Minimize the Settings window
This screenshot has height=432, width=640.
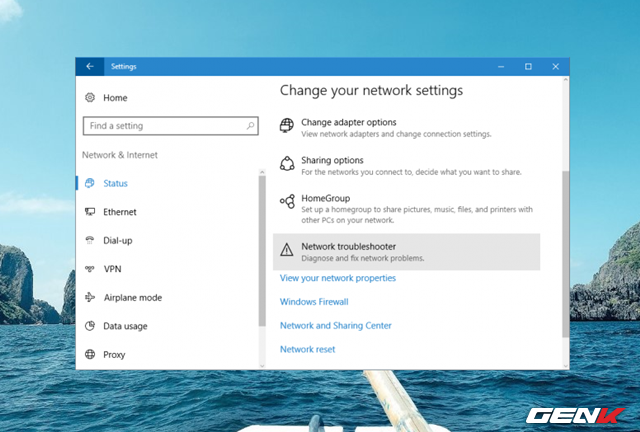pyautogui.click(x=501, y=67)
